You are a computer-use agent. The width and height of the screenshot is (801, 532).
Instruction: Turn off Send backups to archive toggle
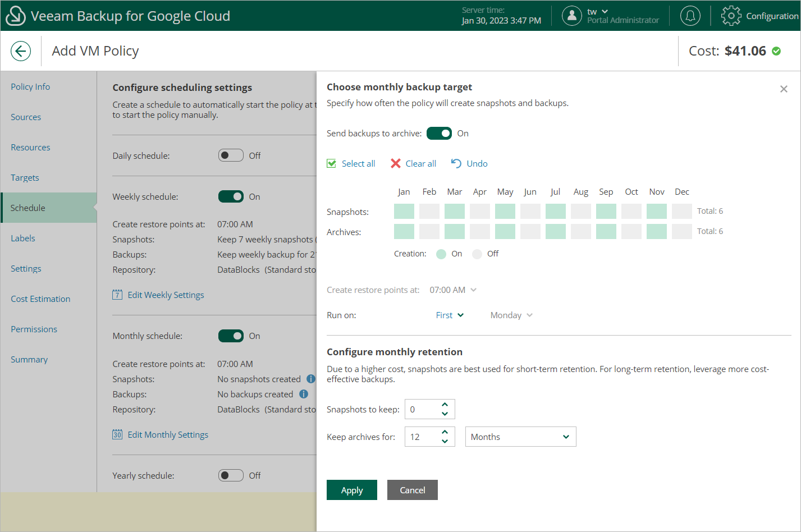[x=439, y=134]
